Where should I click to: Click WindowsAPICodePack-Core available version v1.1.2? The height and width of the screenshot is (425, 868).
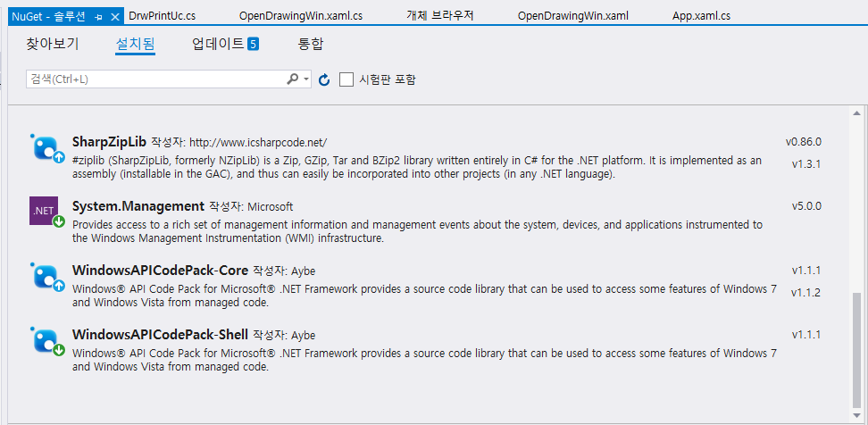[805, 292]
